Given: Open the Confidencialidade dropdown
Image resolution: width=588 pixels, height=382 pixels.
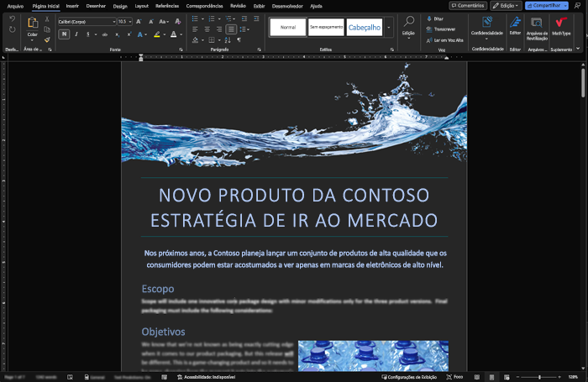Looking at the screenshot, I should tap(486, 28).
